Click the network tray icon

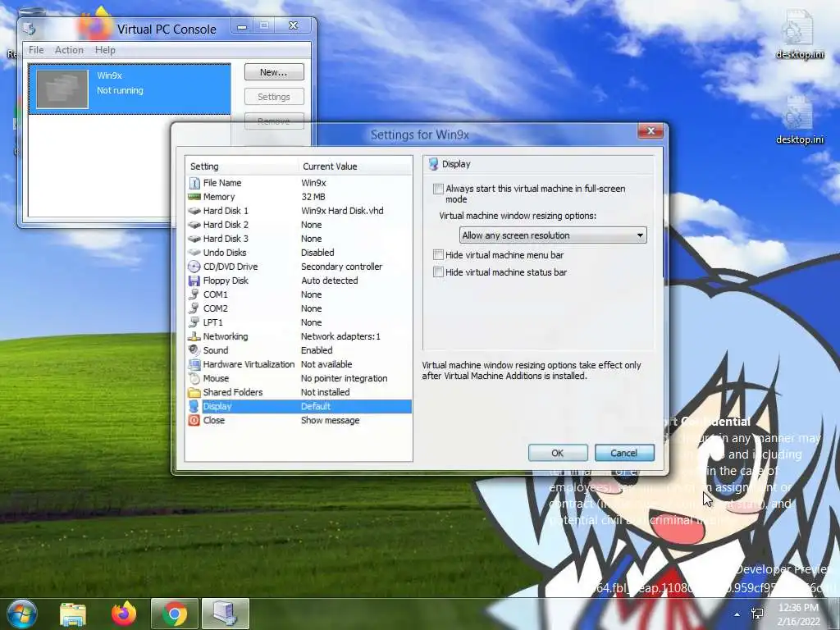[x=757, y=614]
